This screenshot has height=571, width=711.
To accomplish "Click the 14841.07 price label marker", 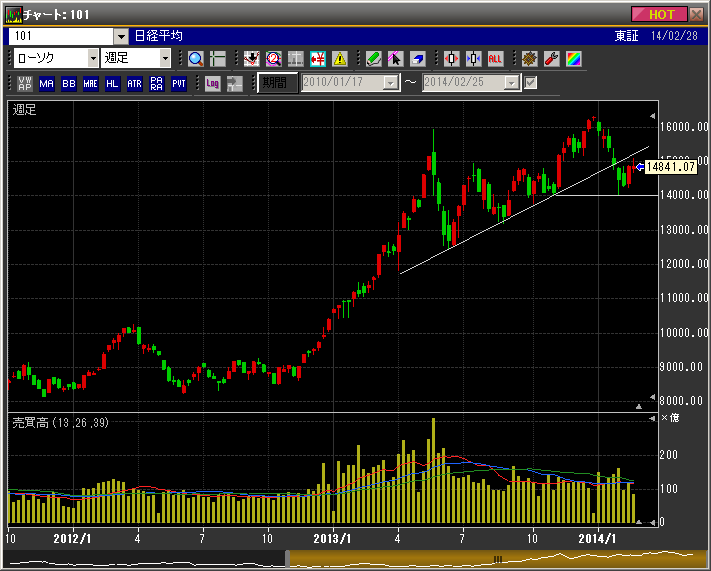I will click(671, 167).
